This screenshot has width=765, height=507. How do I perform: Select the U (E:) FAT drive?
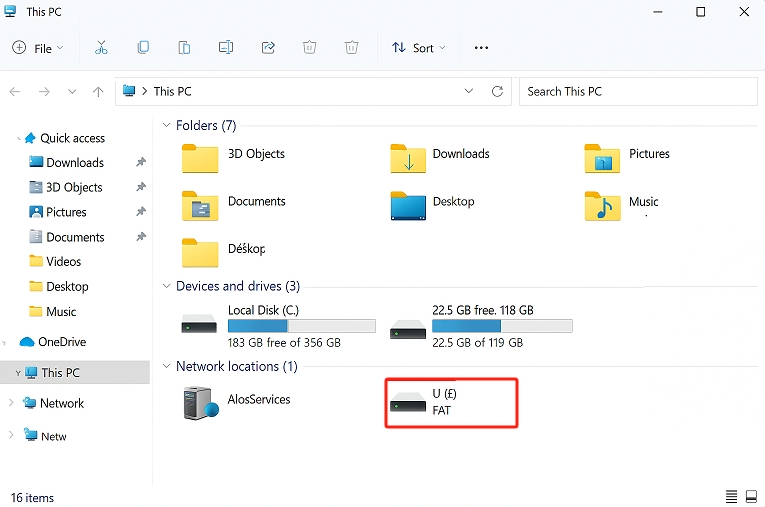pyautogui.click(x=451, y=403)
